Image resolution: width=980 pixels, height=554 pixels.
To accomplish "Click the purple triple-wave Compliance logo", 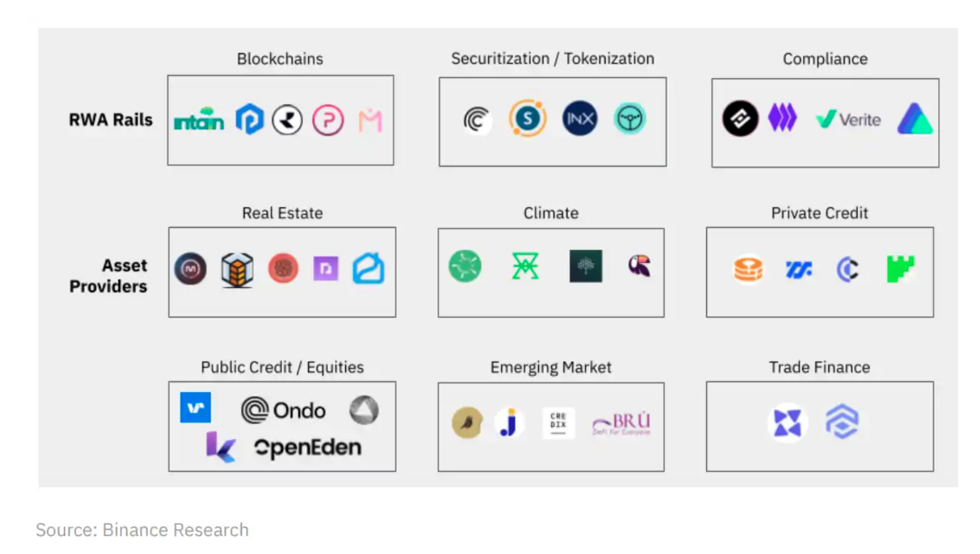I will (x=782, y=119).
